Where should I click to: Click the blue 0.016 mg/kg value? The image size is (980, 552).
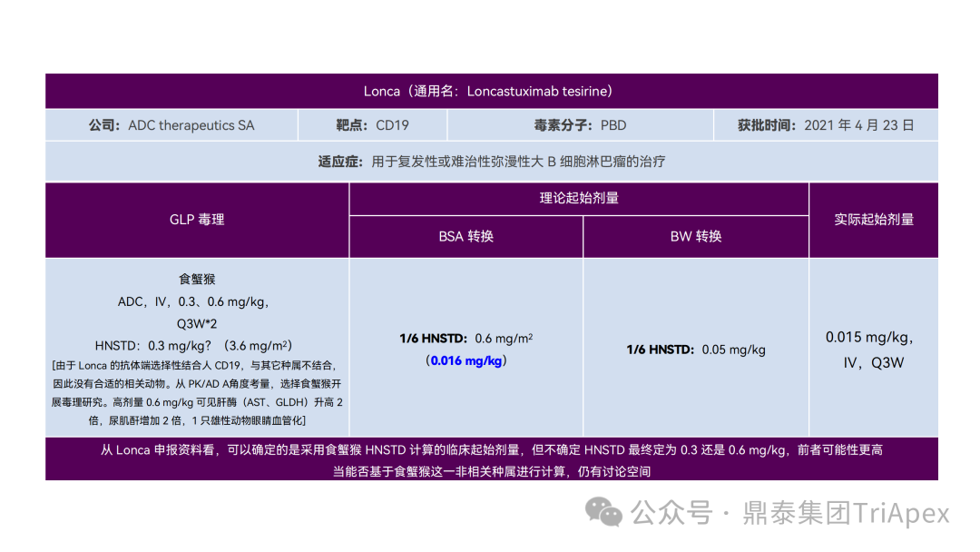coord(465,361)
